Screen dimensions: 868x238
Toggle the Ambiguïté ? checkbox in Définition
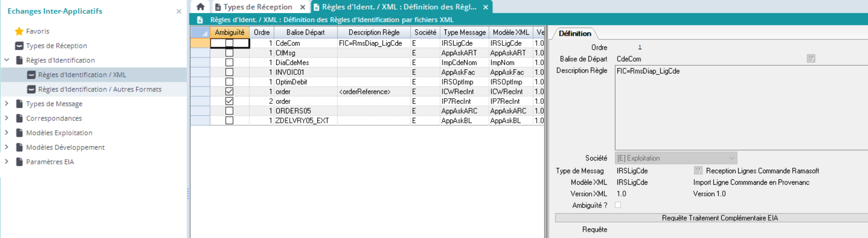pos(618,205)
